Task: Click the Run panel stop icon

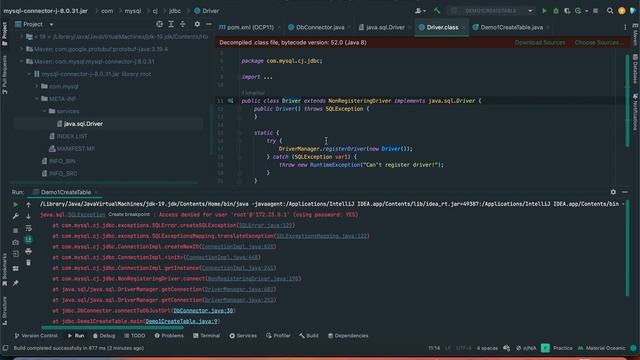Action: tap(16, 230)
